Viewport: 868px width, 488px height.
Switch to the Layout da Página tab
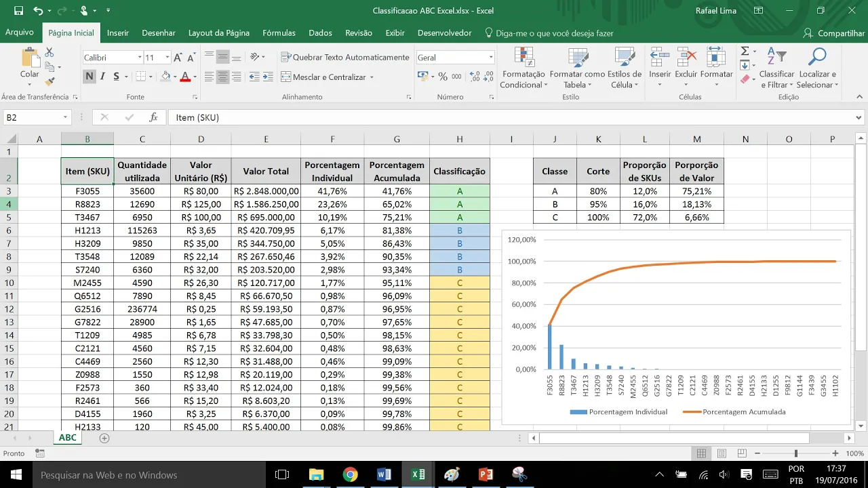coord(219,33)
